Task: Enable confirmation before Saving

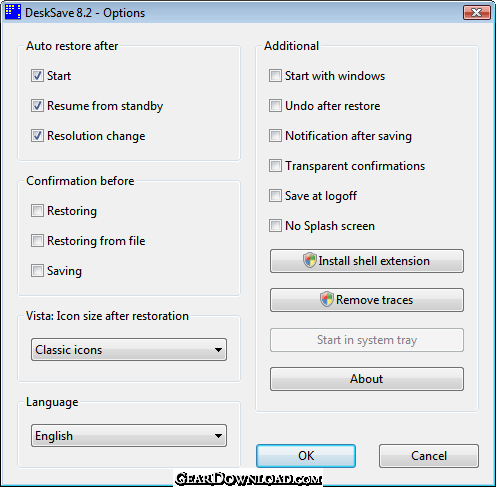Action: click(37, 271)
